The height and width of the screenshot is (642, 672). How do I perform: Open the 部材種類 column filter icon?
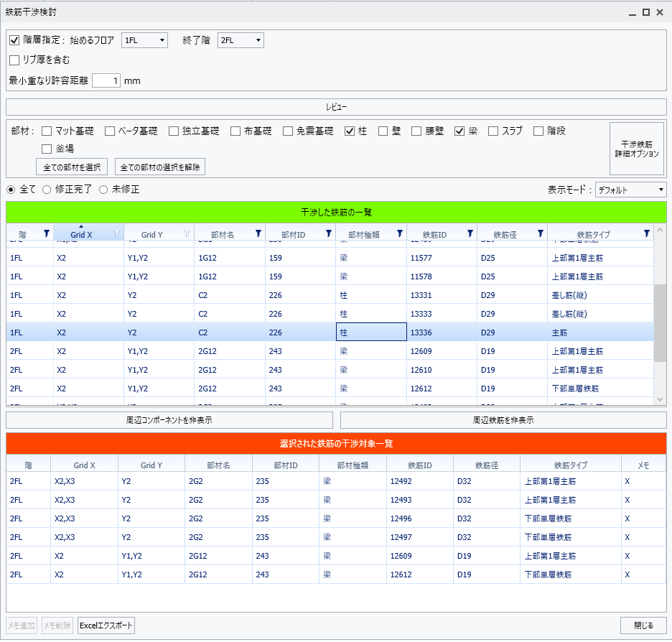[399, 233]
